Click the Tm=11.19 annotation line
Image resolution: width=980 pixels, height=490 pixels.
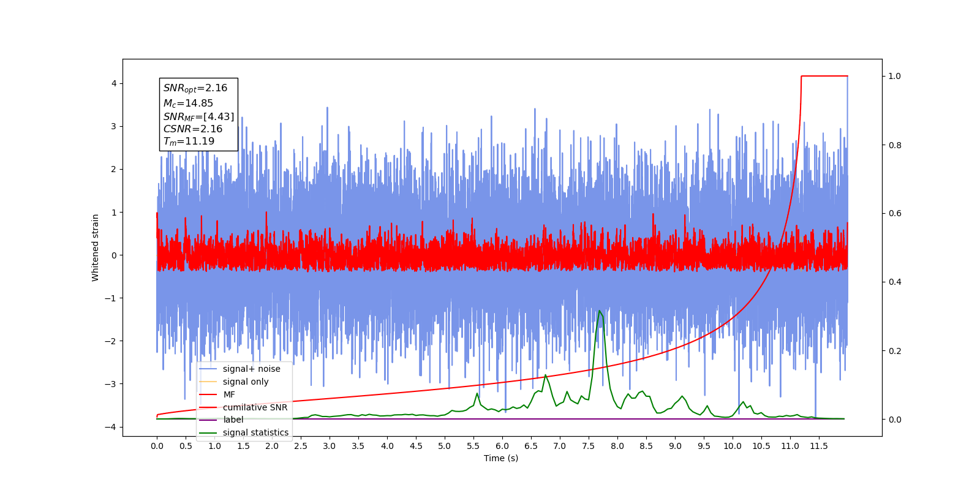(189, 141)
